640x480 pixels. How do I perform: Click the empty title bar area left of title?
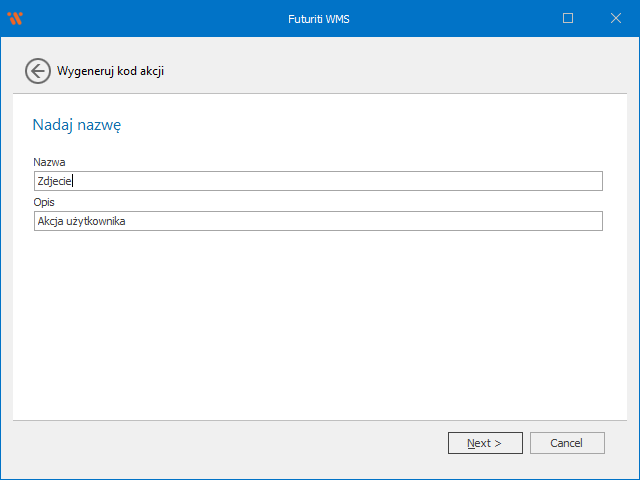tap(150, 18)
